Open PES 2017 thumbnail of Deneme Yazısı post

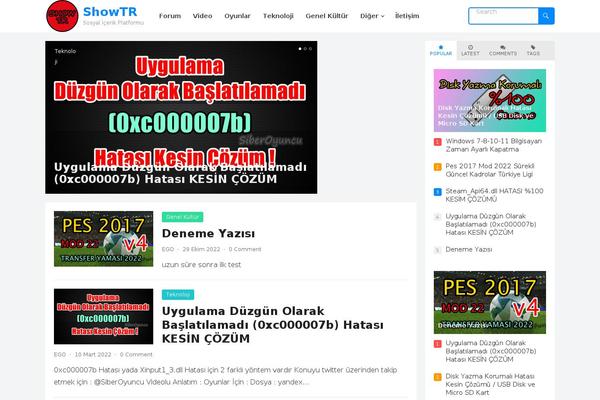[x=103, y=239]
